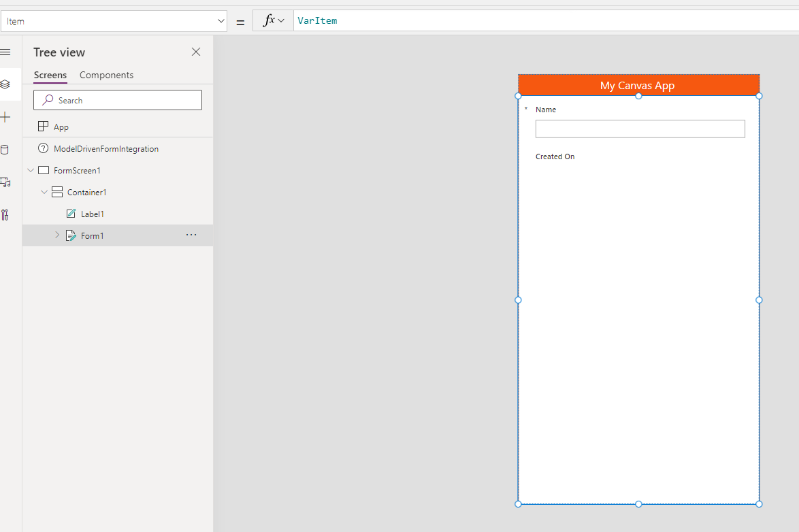Open the Media icon in left rail
The width and height of the screenshot is (799, 532).
click(x=5, y=182)
